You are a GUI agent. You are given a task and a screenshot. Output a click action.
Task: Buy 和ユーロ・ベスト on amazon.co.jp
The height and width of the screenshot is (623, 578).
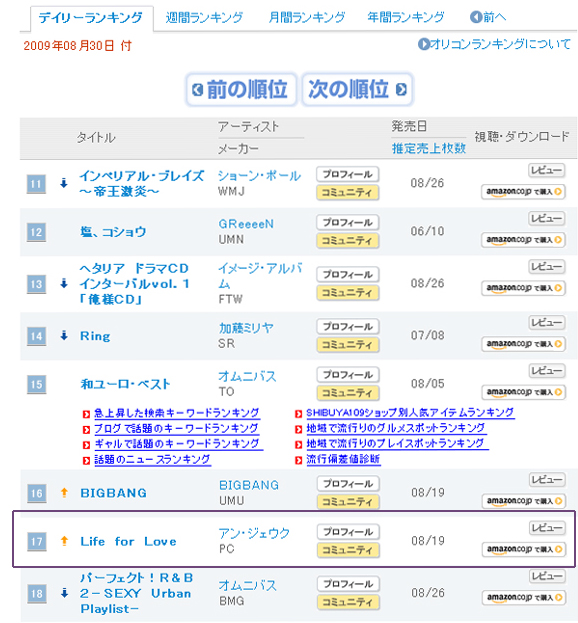tap(523, 392)
